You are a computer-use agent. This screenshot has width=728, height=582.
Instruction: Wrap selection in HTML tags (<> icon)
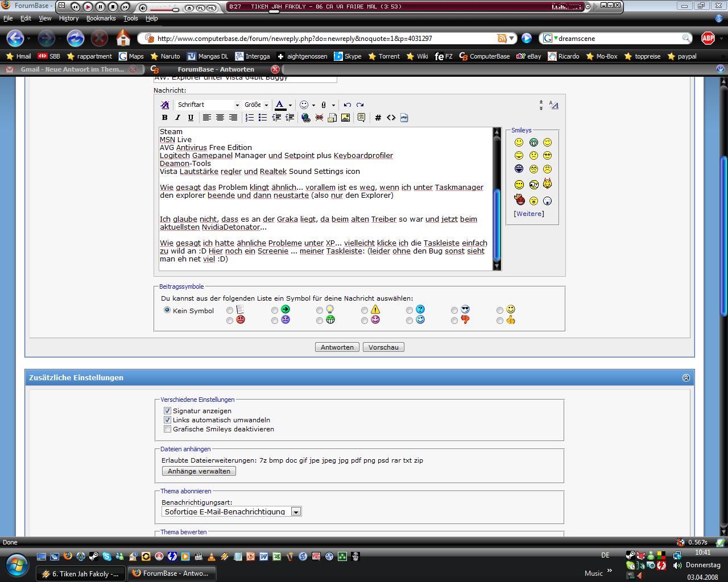click(x=391, y=118)
